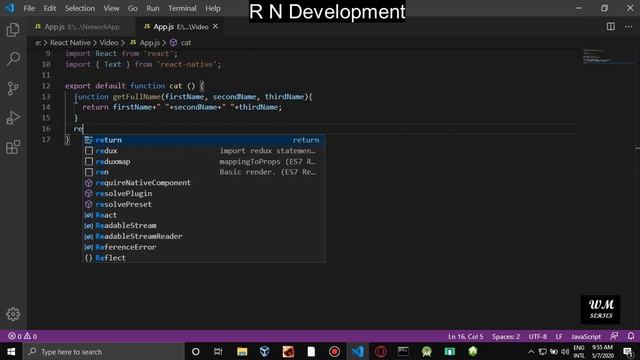
Task: Open the File menu
Action: coord(29,8)
